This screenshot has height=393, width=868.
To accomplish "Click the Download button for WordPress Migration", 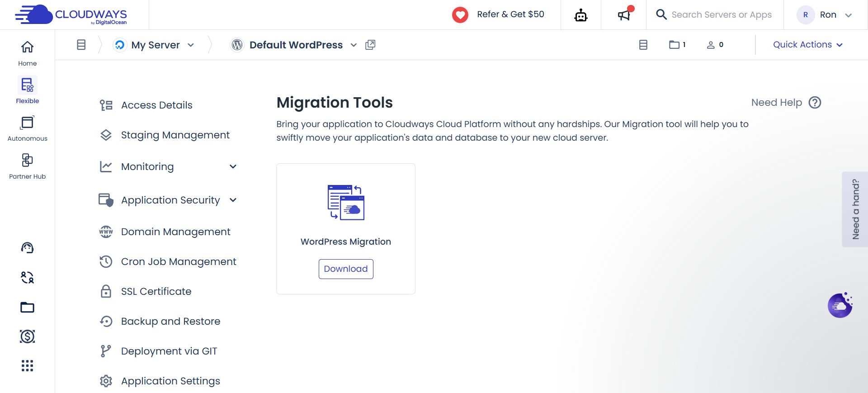I will click(x=346, y=269).
